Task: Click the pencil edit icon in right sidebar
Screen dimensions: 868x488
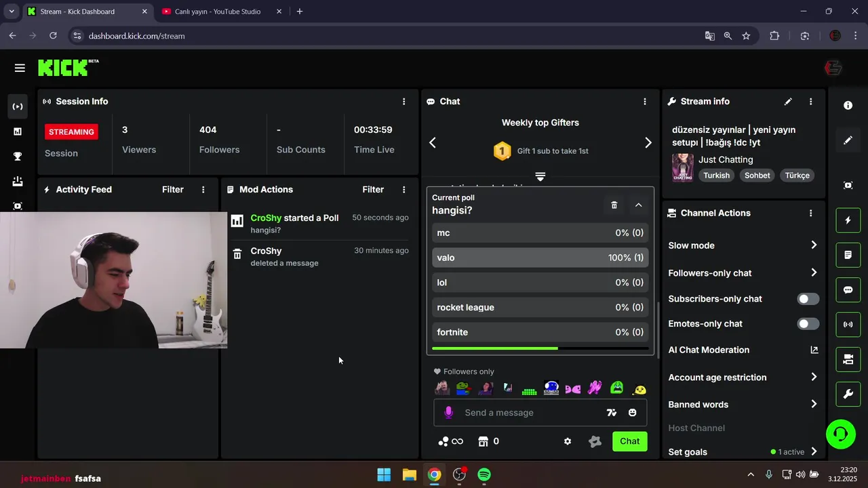Action: coord(848,140)
